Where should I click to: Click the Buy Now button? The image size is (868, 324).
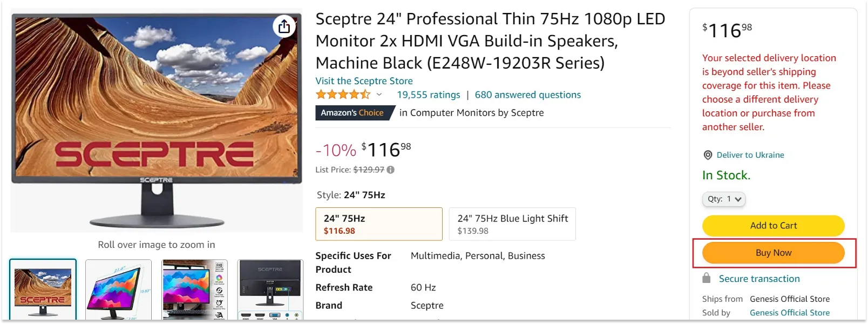pyautogui.click(x=773, y=252)
